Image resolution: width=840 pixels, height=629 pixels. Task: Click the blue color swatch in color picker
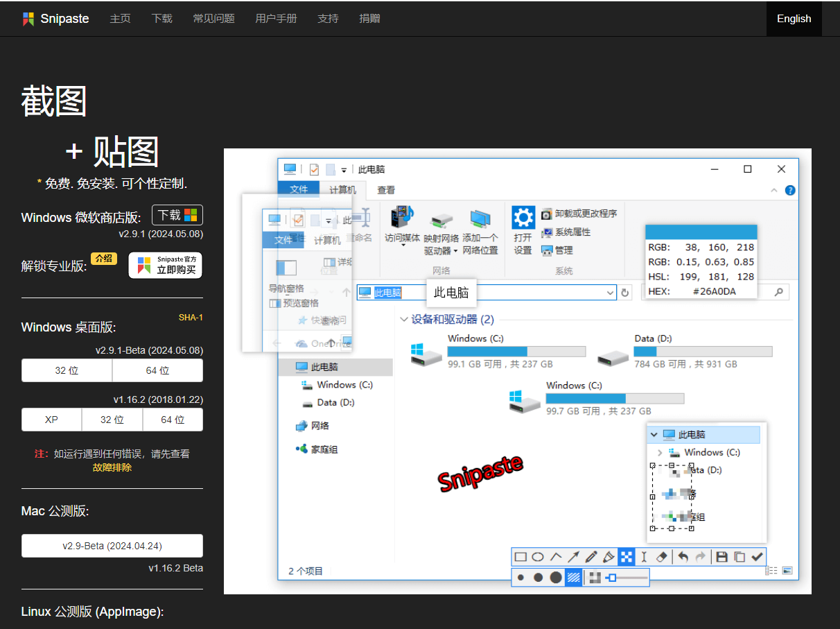[x=701, y=232]
